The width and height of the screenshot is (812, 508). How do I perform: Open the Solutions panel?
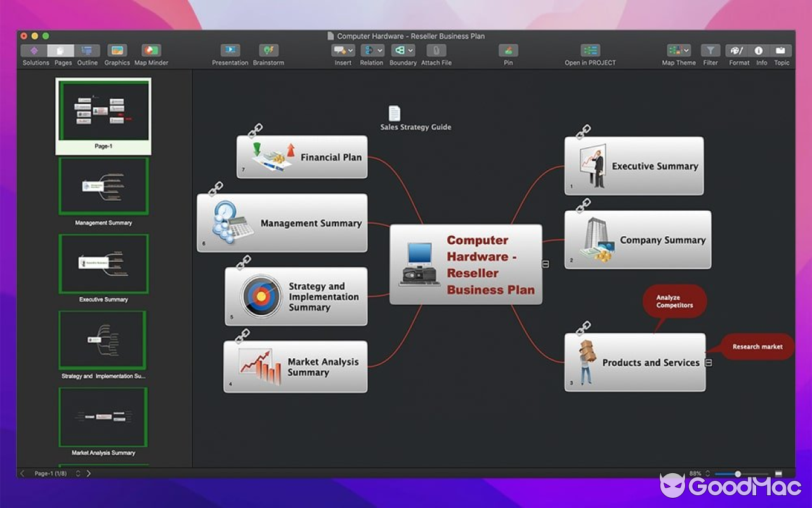coord(35,53)
